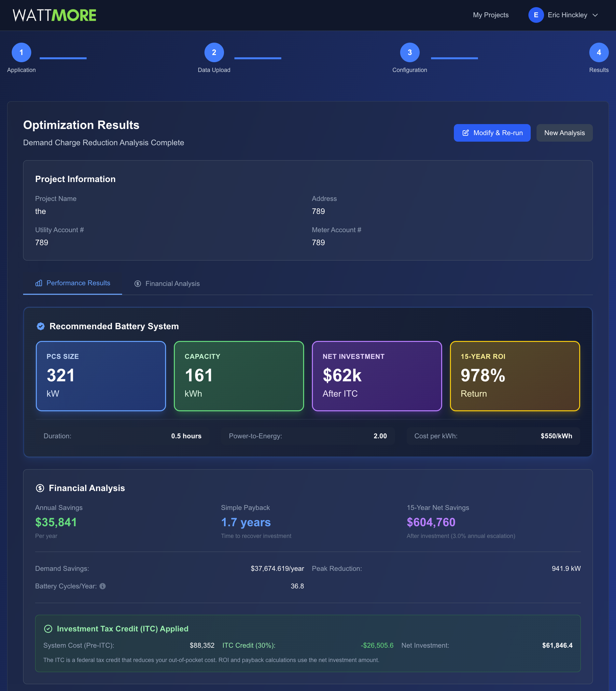Jump to step 2 Data Upload
The image size is (616, 691).
[x=214, y=52]
